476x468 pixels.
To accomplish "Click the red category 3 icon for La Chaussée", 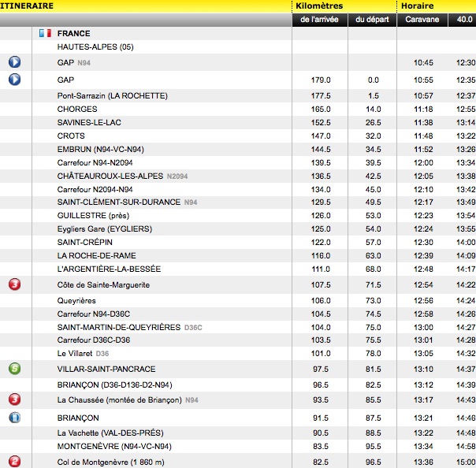I will pos(14,399).
